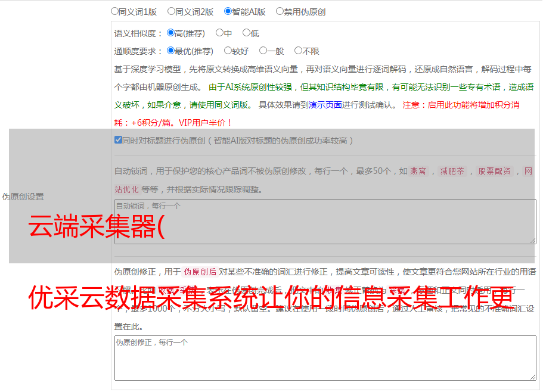This screenshot has height=392, width=543.
Task: Click the 减肥茶 example keyword
Action: (452, 171)
